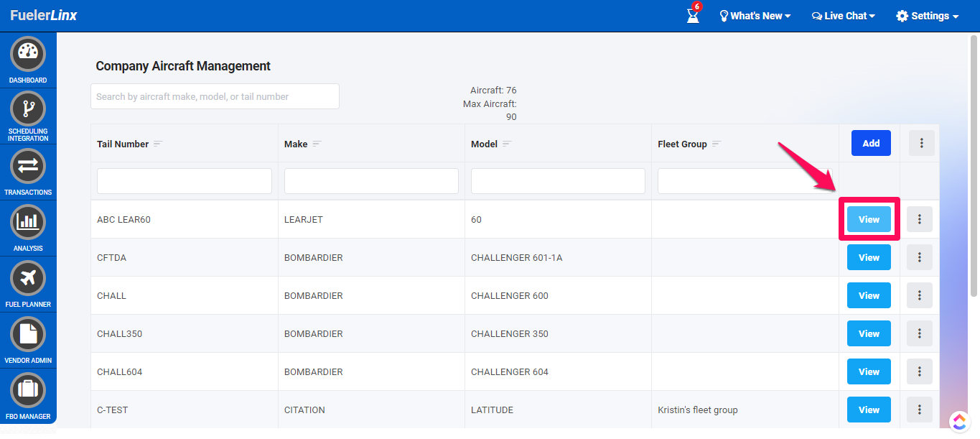Screen dimensions: 980x439
Task: View the CHALL aircraft
Action: pyautogui.click(x=869, y=295)
